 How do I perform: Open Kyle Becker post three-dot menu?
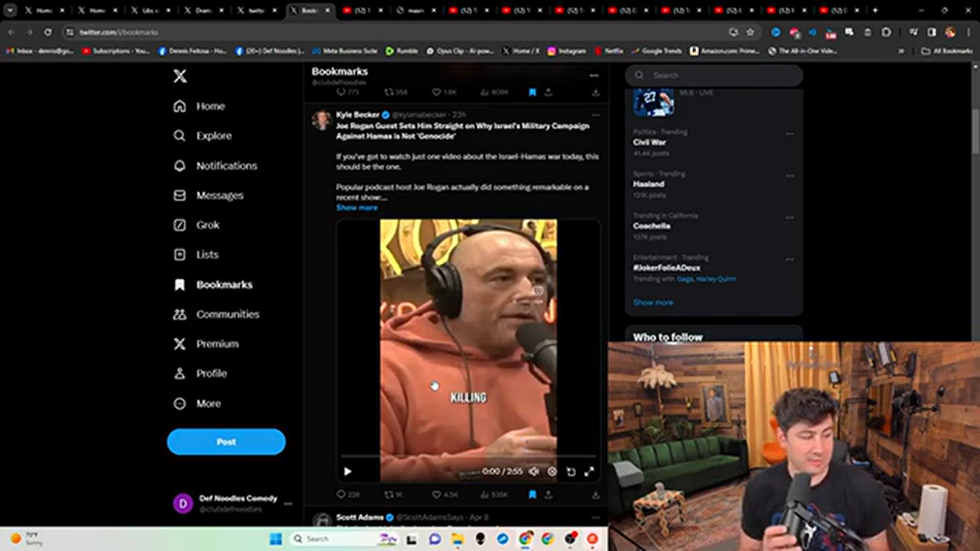(x=595, y=115)
